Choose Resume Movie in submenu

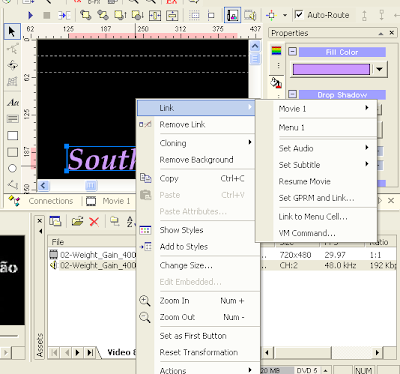[x=317, y=182]
